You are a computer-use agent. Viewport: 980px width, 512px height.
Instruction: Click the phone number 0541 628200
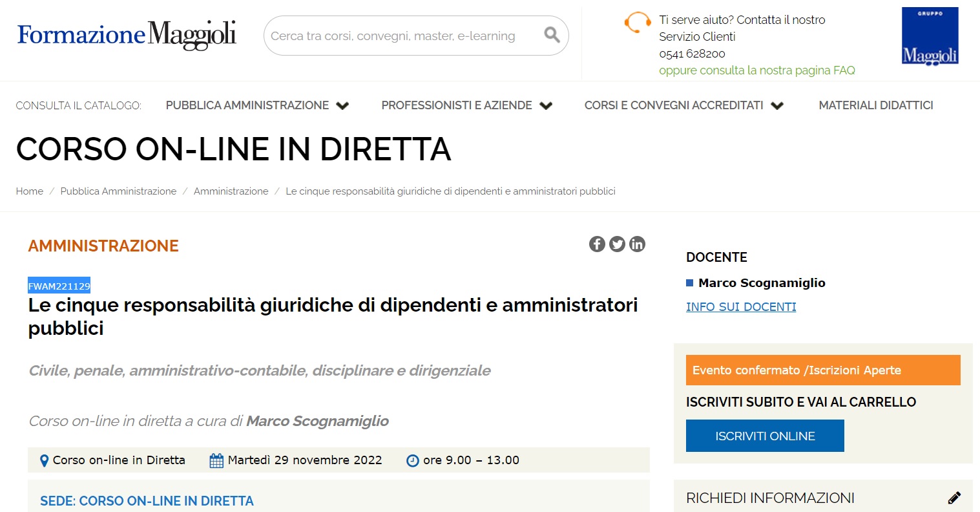[692, 54]
